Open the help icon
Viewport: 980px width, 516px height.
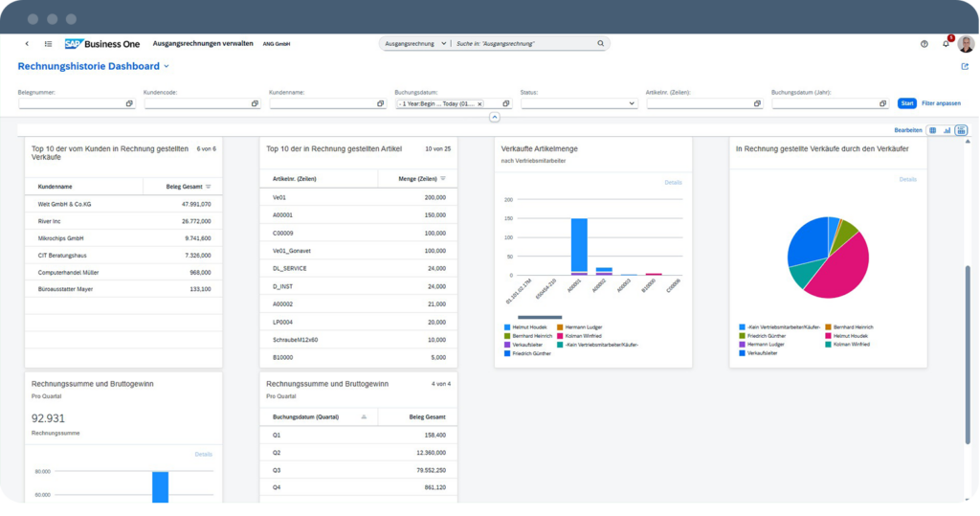(x=924, y=44)
